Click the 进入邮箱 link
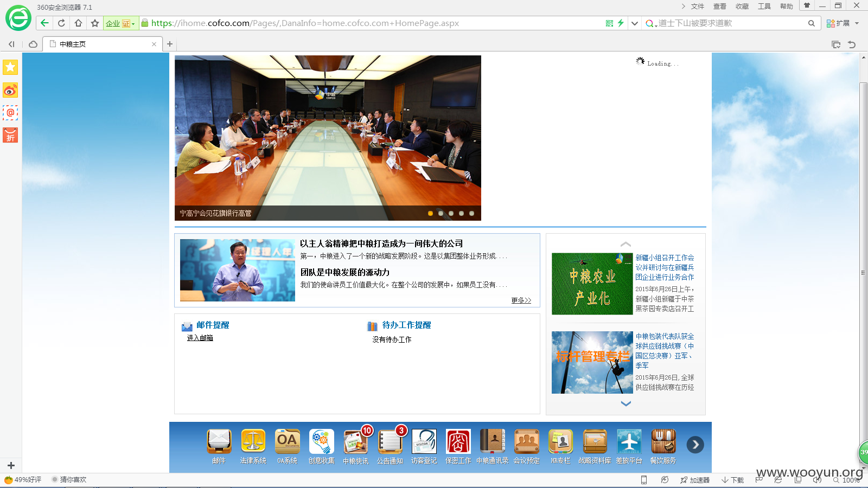The height and width of the screenshot is (488, 868). 200,338
